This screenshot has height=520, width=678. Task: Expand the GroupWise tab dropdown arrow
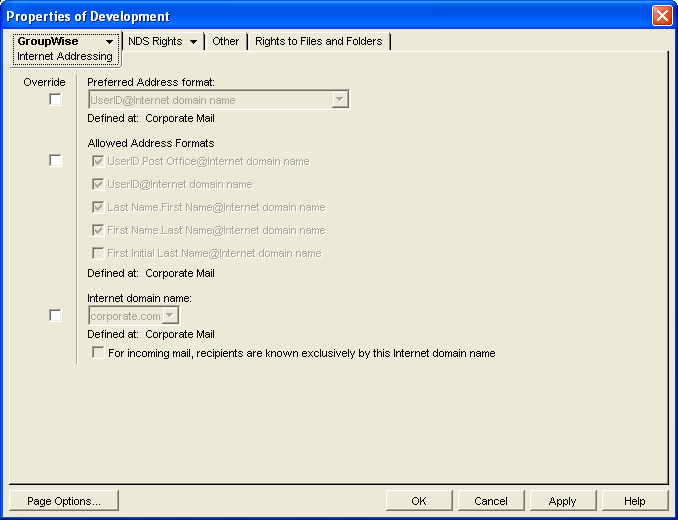109,42
